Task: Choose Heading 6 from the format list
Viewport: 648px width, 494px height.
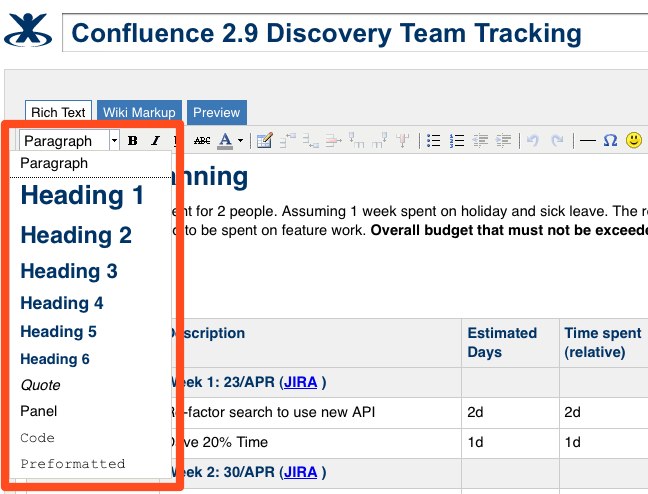Action: (x=90, y=359)
